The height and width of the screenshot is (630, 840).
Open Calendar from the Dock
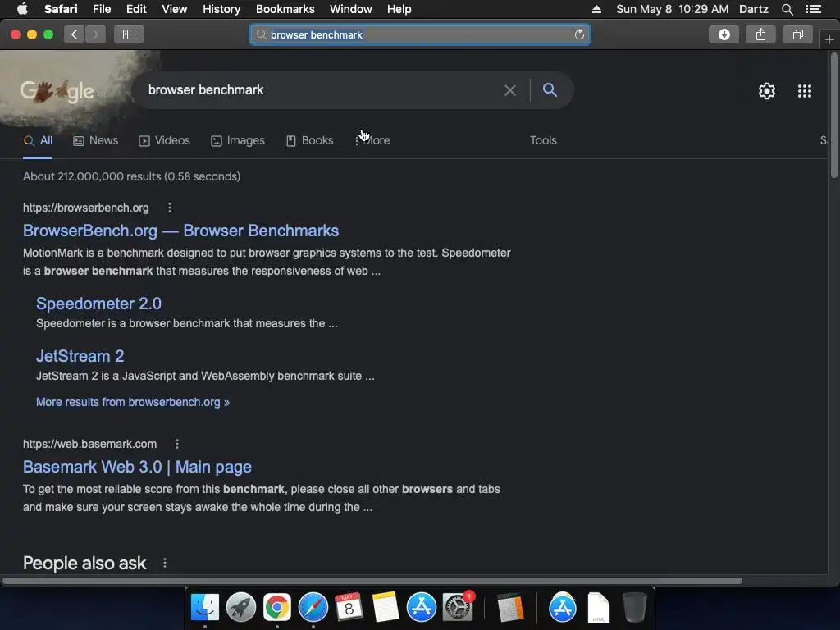[349, 608]
